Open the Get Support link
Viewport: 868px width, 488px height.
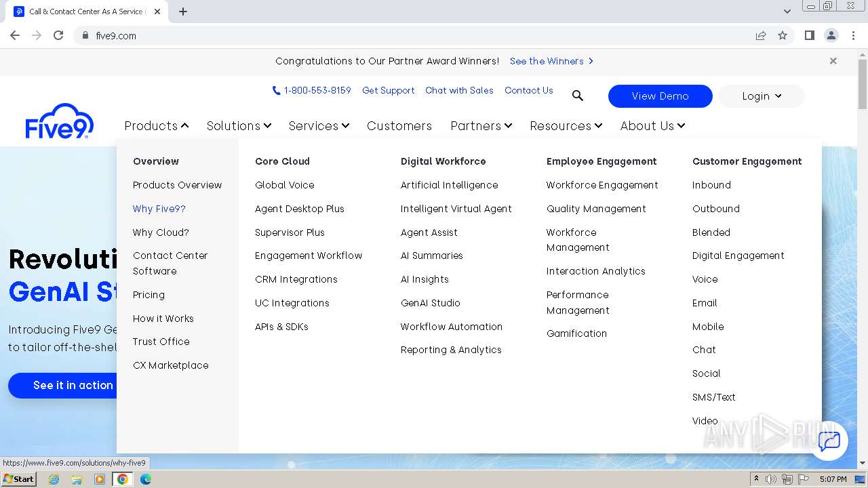389,90
